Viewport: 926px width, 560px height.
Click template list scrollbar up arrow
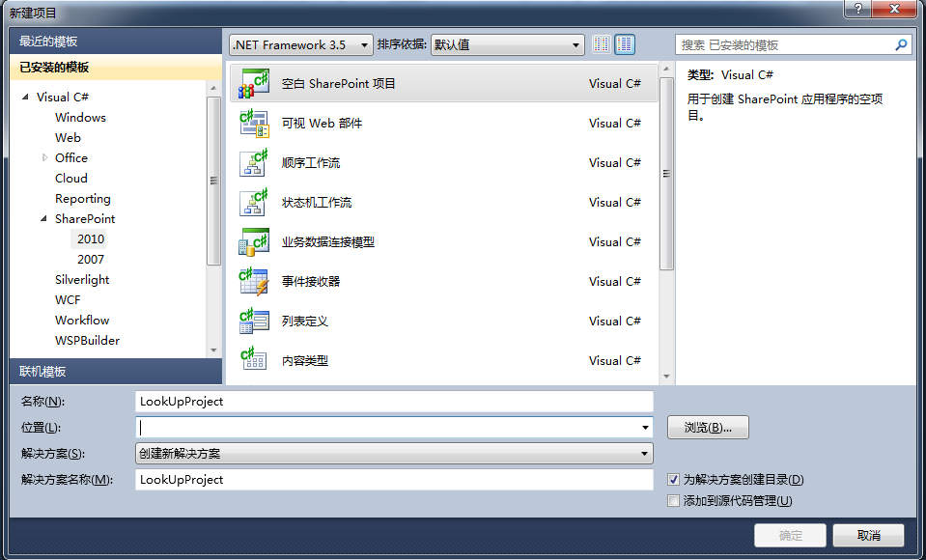click(x=667, y=70)
